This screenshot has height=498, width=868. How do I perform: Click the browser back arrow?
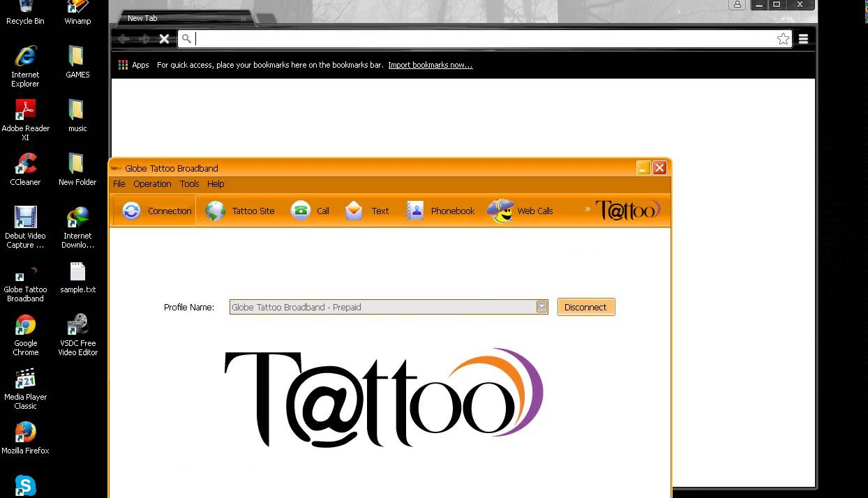point(124,39)
